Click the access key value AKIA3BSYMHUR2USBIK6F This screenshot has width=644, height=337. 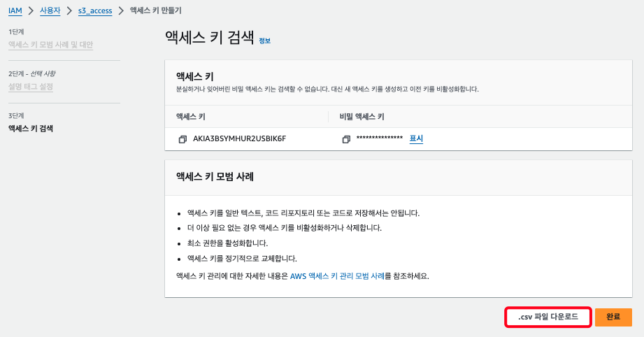pyautogui.click(x=239, y=139)
